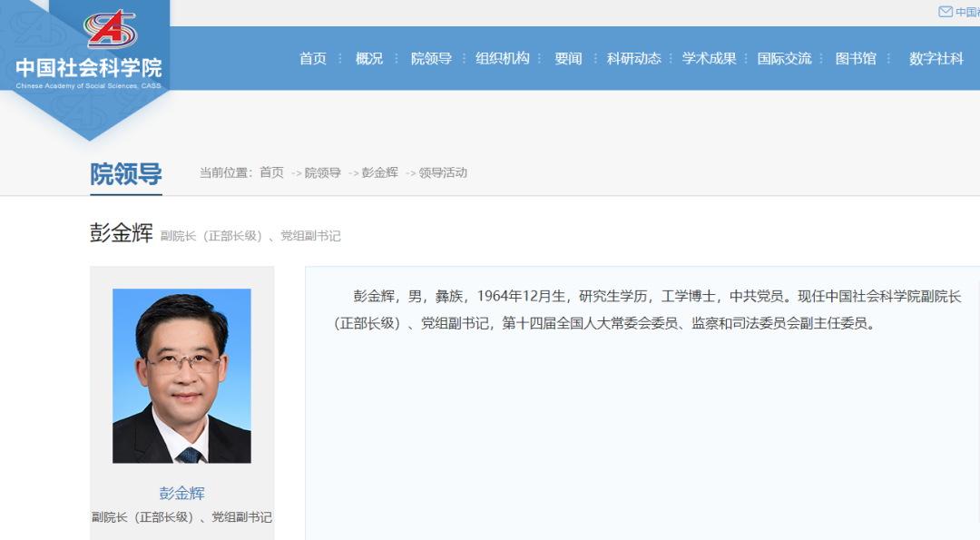Switch to the 概况 section
Screen dimensions: 980x540
[x=368, y=58]
